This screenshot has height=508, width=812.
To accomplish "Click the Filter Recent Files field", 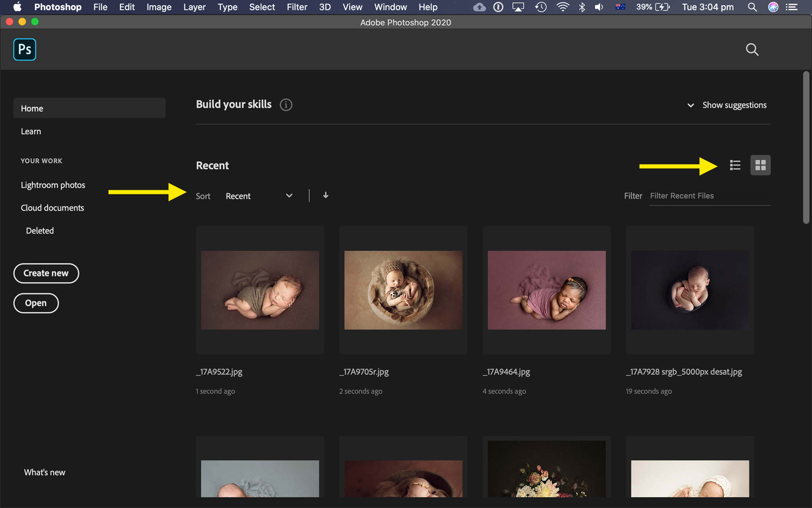I will 709,196.
